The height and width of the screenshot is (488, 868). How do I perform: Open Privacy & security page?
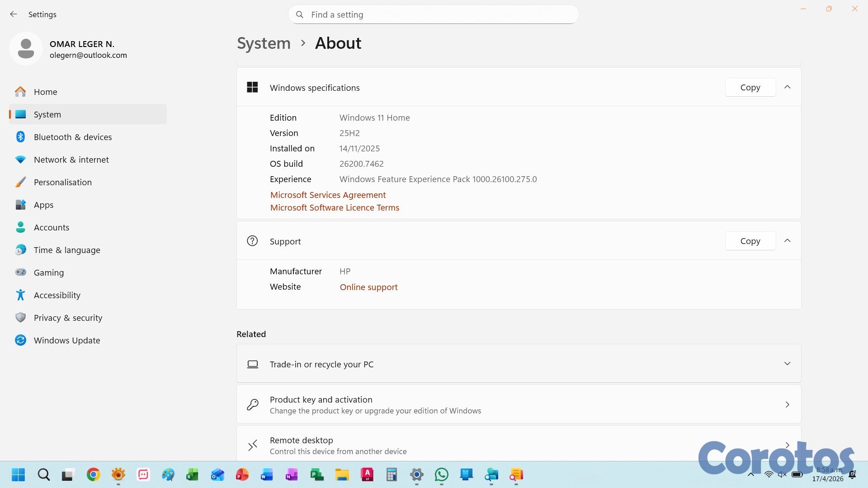pos(68,318)
